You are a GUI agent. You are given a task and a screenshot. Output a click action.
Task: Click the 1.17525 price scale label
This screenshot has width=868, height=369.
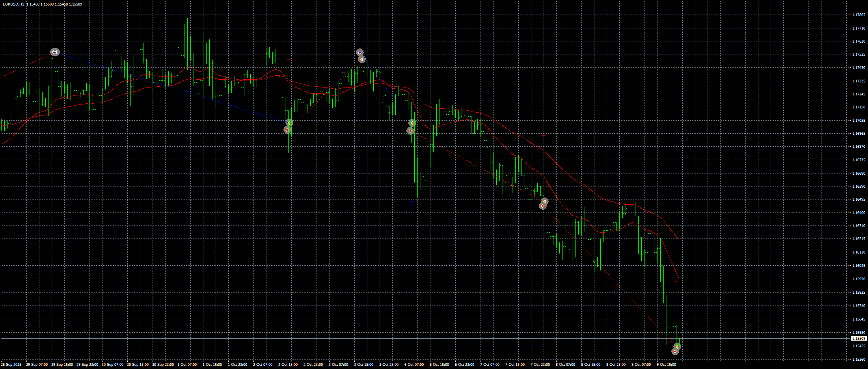tap(859, 54)
